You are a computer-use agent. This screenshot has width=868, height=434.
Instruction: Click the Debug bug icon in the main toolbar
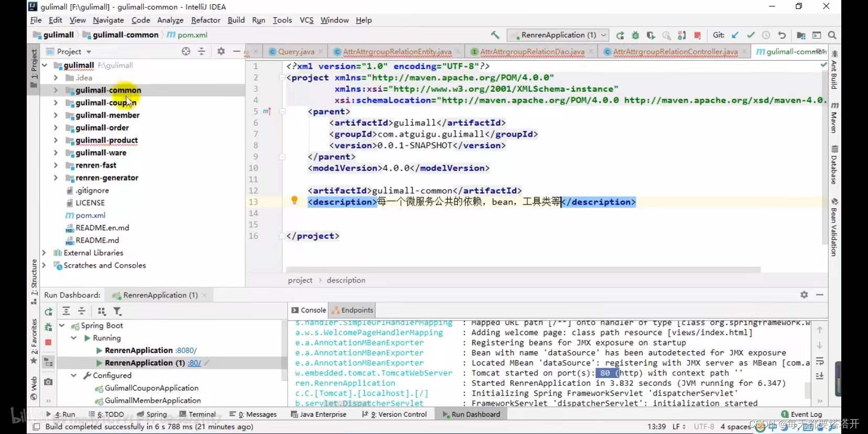point(635,35)
